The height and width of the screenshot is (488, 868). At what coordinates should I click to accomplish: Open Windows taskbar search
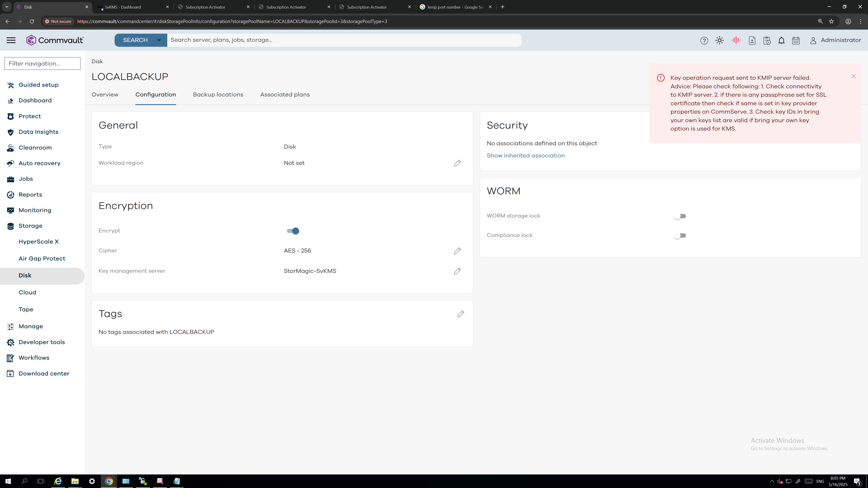coord(24,481)
